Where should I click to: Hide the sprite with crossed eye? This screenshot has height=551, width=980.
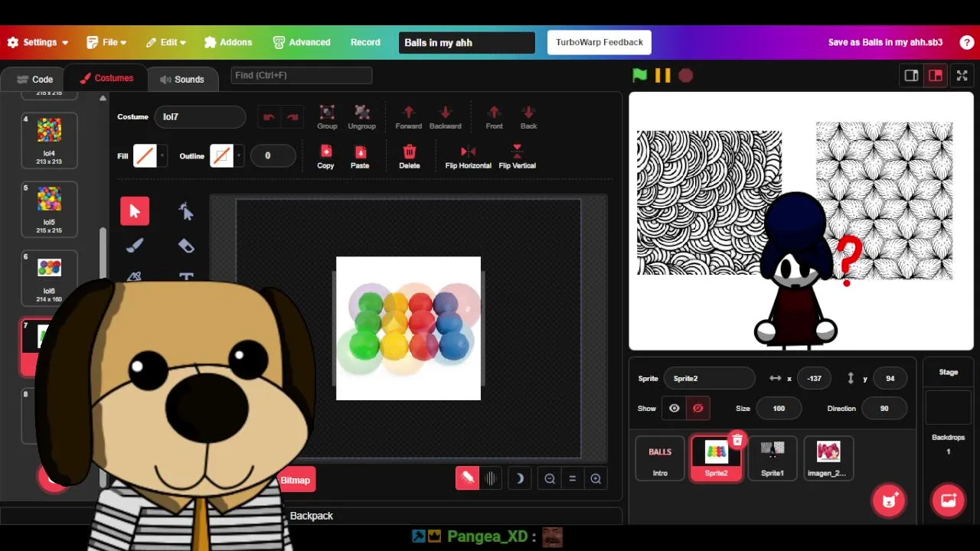697,409
